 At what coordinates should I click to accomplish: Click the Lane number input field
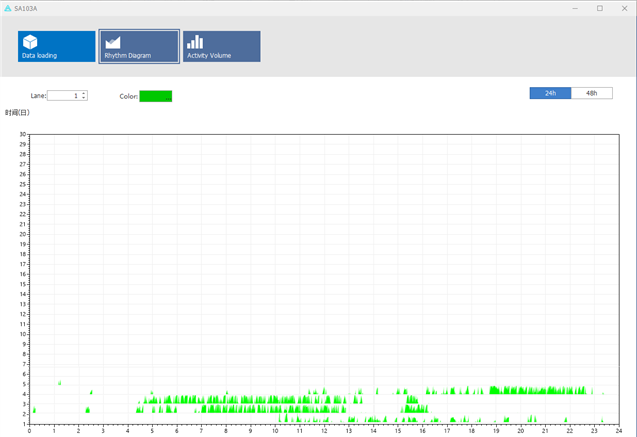[63, 96]
